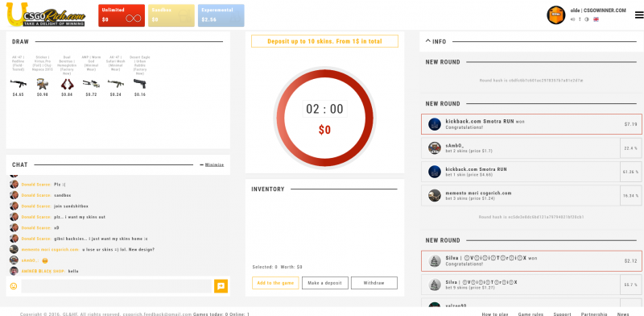
Task: Focus the chat message input field
Action: [116, 286]
